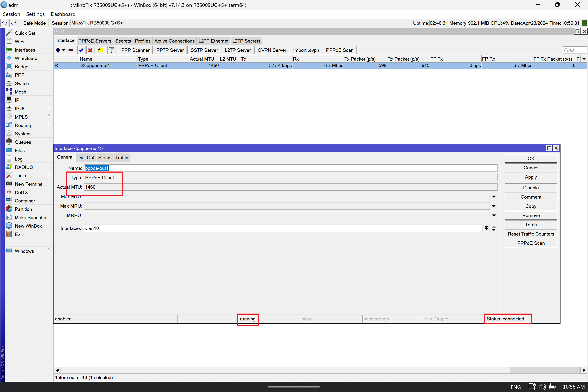Expand the Max MRU field arrow
This screenshot has width=588, height=392.
coord(494,206)
